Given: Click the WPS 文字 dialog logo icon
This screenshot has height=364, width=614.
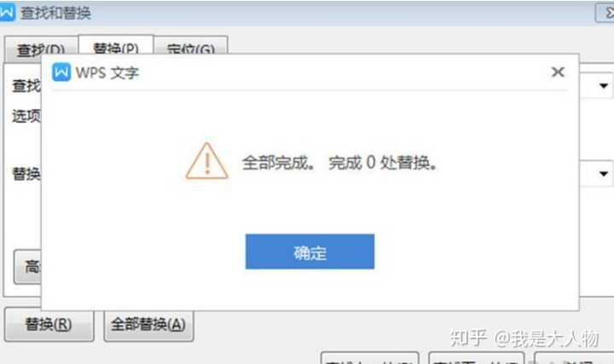Looking at the screenshot, I should point(61,72).
